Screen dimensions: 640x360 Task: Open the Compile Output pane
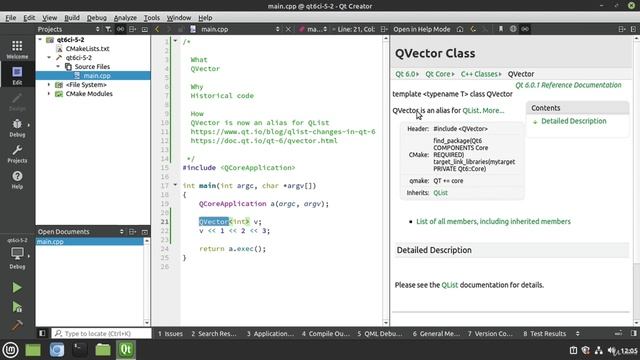click(x=326, y=333)
